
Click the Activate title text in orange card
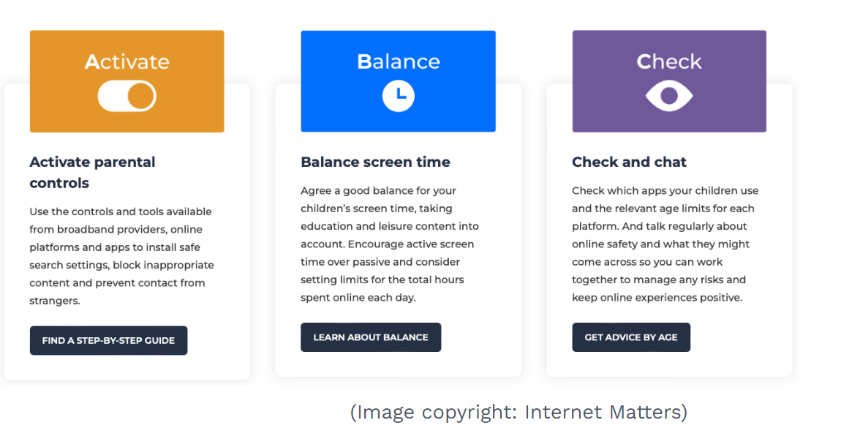point(127,62)
